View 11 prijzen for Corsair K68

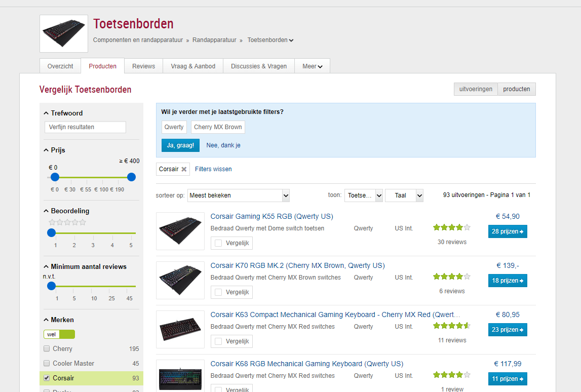[508, 379]
